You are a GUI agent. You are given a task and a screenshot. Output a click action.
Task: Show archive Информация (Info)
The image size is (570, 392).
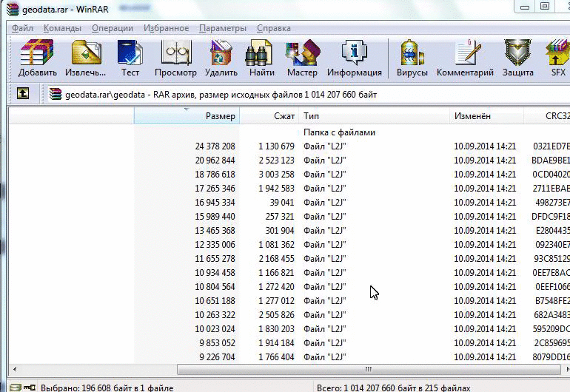355,58
